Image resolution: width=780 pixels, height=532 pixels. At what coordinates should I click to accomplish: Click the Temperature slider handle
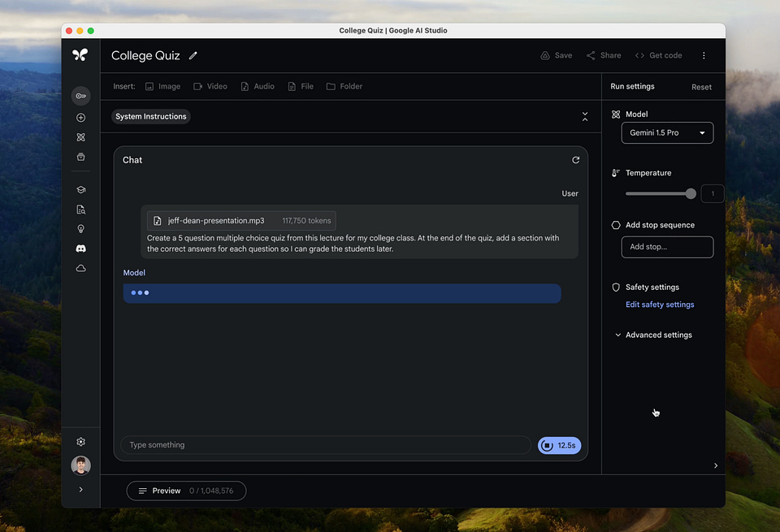[x=691, y=193]
